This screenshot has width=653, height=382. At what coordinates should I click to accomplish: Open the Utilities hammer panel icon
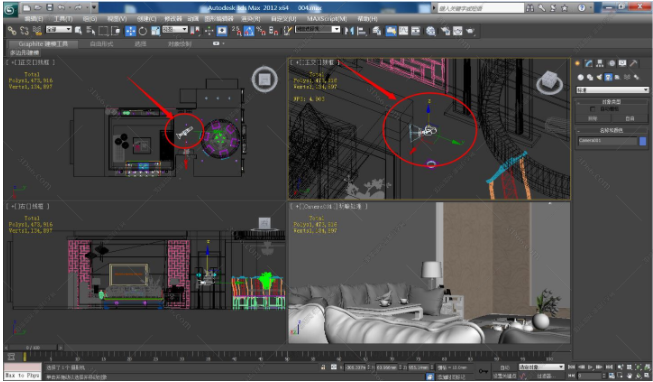(633, 63)
